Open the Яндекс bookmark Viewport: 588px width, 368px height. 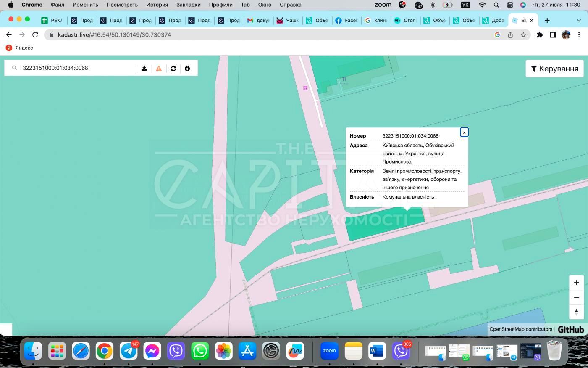point(19,48)
